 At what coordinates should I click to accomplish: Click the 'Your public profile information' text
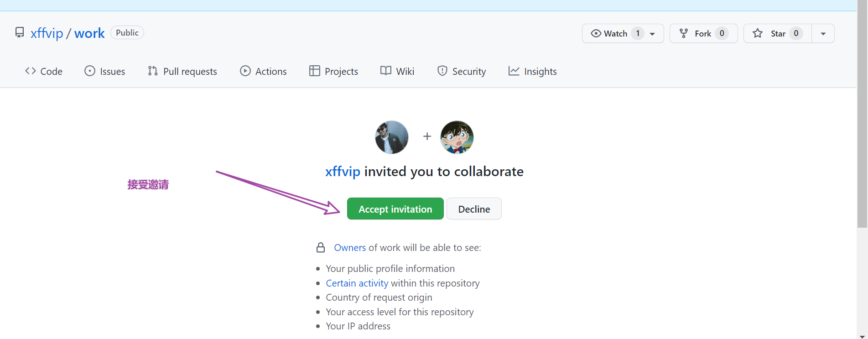(390, 269)
